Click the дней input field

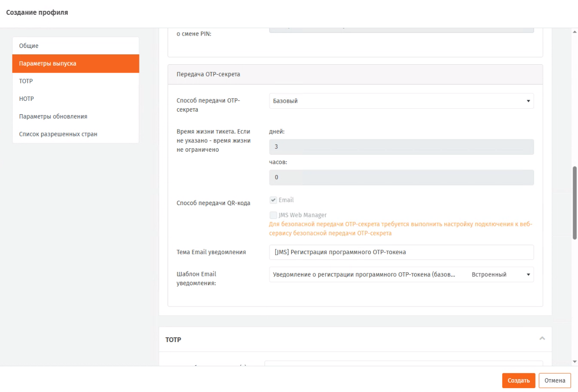click(401, 147)
